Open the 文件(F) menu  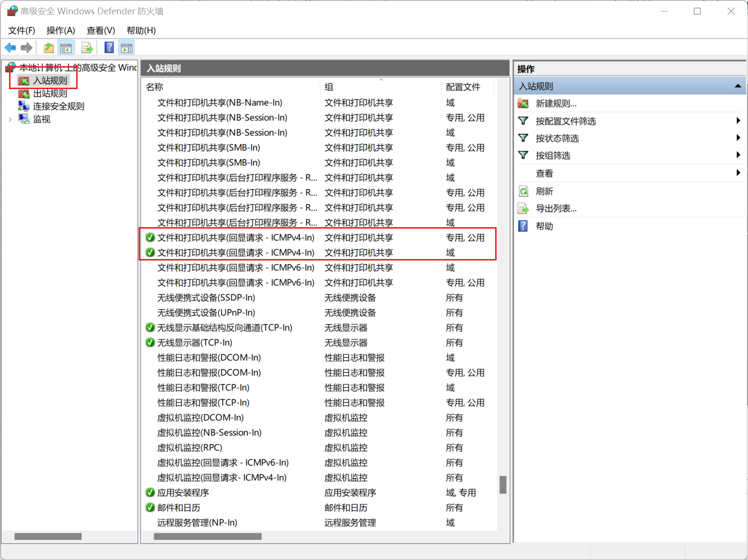click(x=21, y=30)
